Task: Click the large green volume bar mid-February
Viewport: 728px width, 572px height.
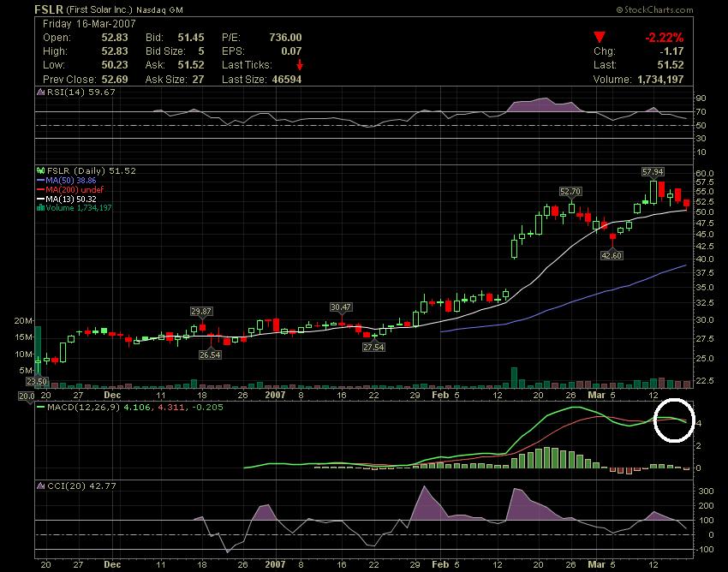Action: (x=514, y=378)
